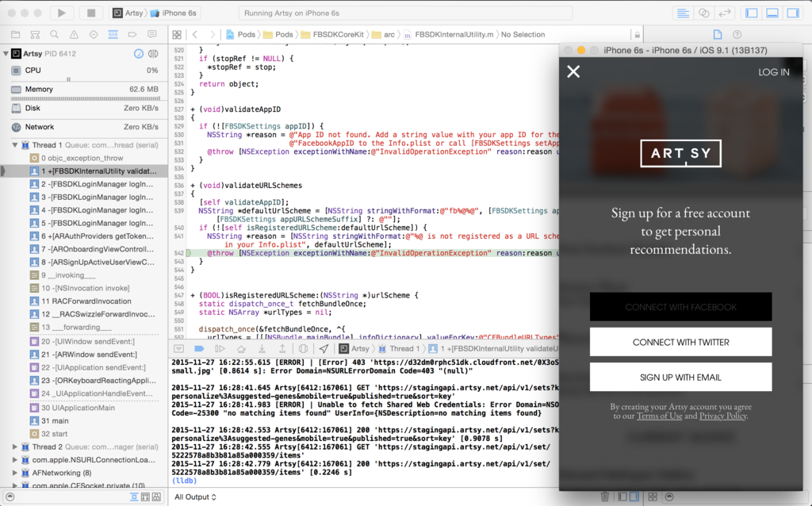
Task: Collapse Thread 1 disclosure triangle
Action: [15, 145]
